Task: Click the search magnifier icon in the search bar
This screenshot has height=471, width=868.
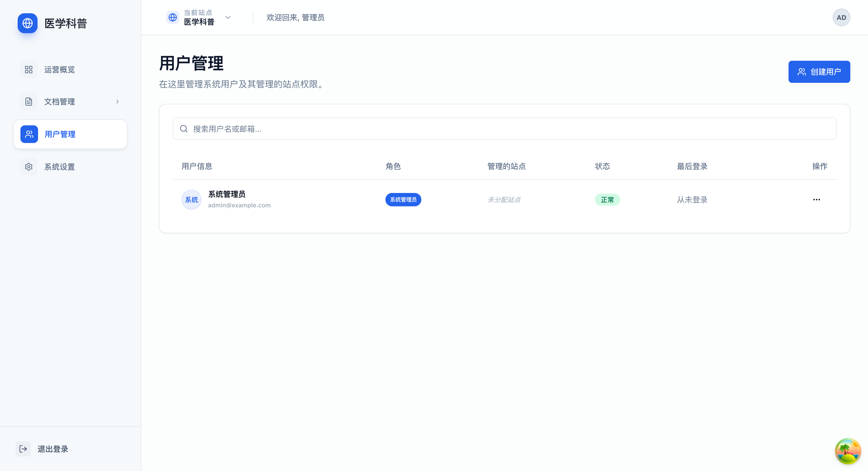Action: click(184, 128)
